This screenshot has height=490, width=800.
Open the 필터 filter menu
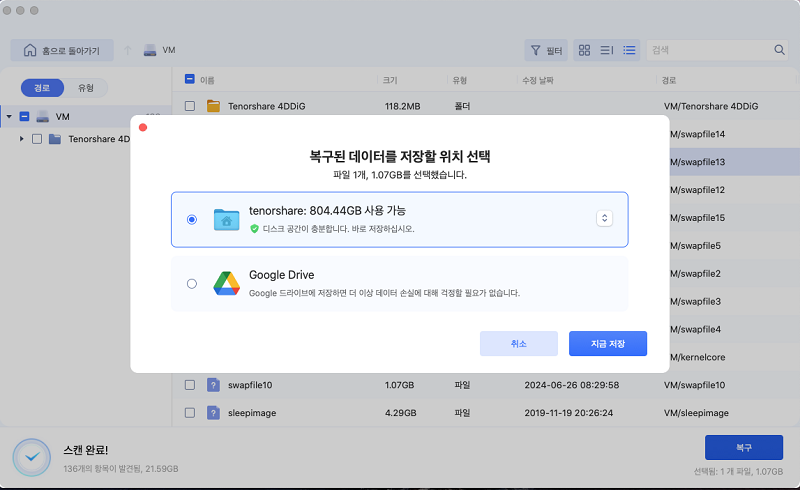point(546,50)
